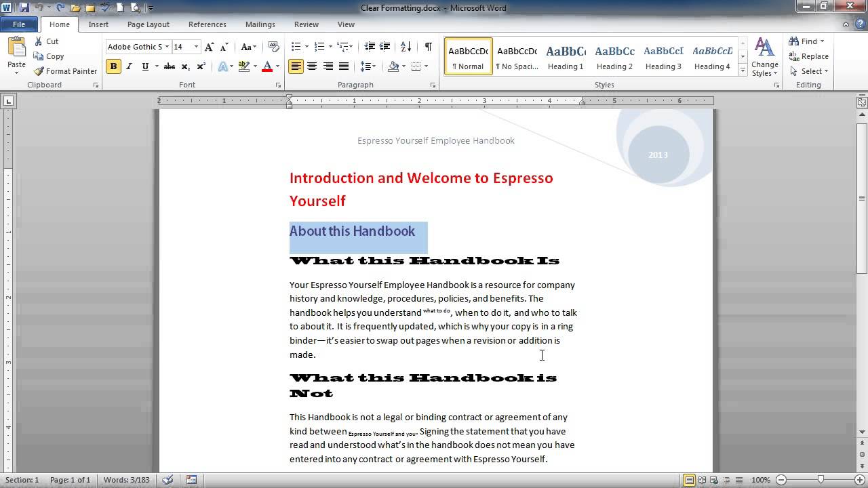Screen dimensions: 868x488
Task: Open the font size dropdown showing 14
Action: coord(196,47)
